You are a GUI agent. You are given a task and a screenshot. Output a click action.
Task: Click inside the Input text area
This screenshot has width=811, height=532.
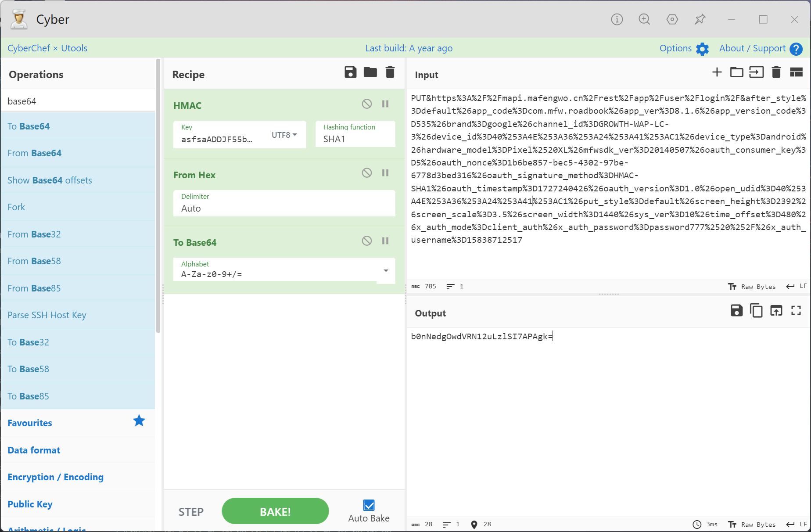tap(609, 184)
